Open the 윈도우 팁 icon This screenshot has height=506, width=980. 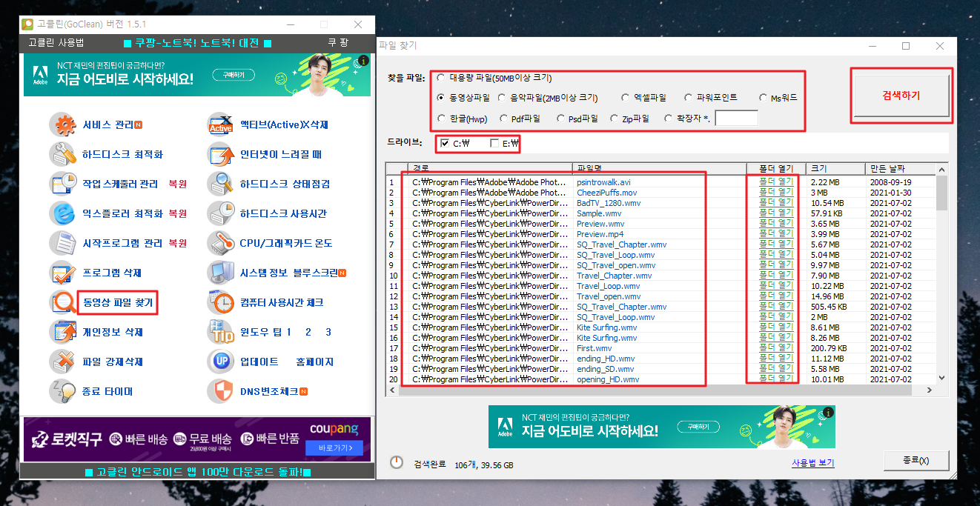coord(221,332)
